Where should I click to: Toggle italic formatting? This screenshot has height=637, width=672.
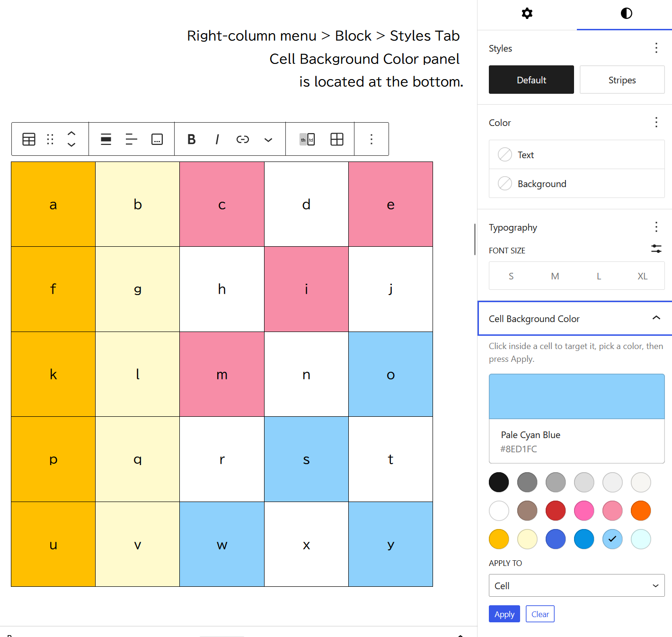[x=217, y=139]
